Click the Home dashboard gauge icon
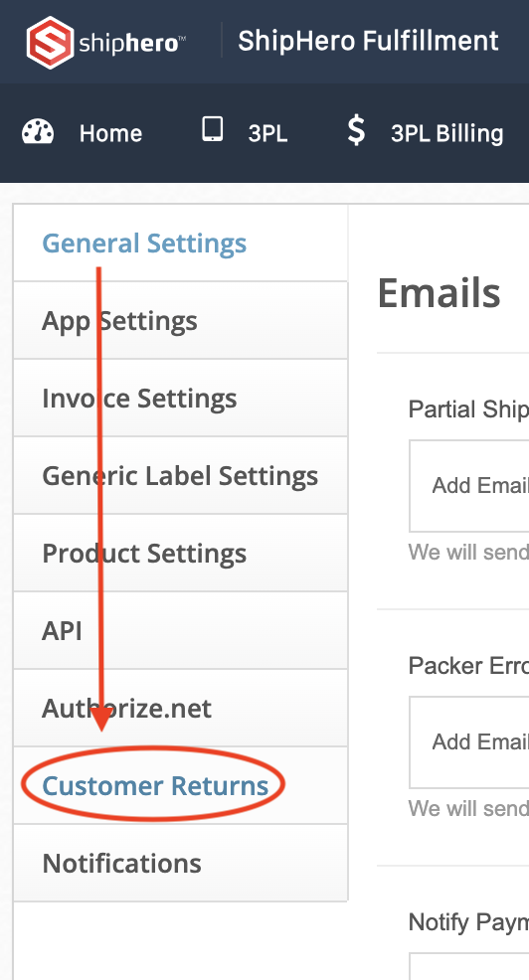 pyautogui.click(x=38, y=132)
